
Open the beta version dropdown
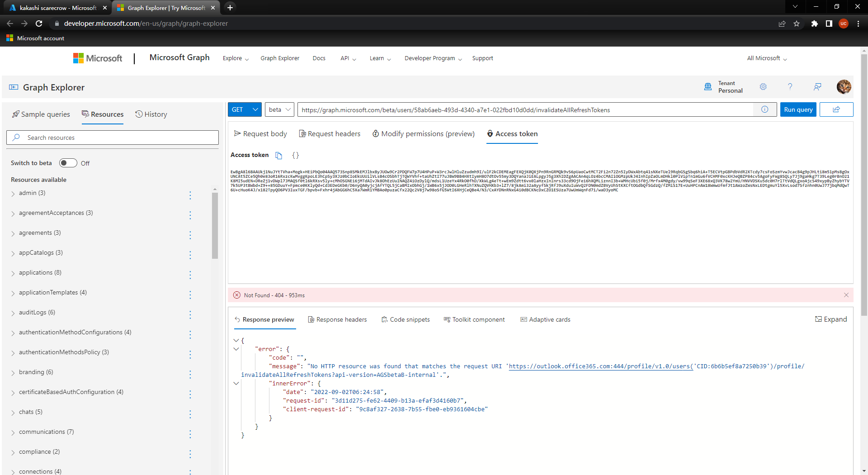point(280,109)
